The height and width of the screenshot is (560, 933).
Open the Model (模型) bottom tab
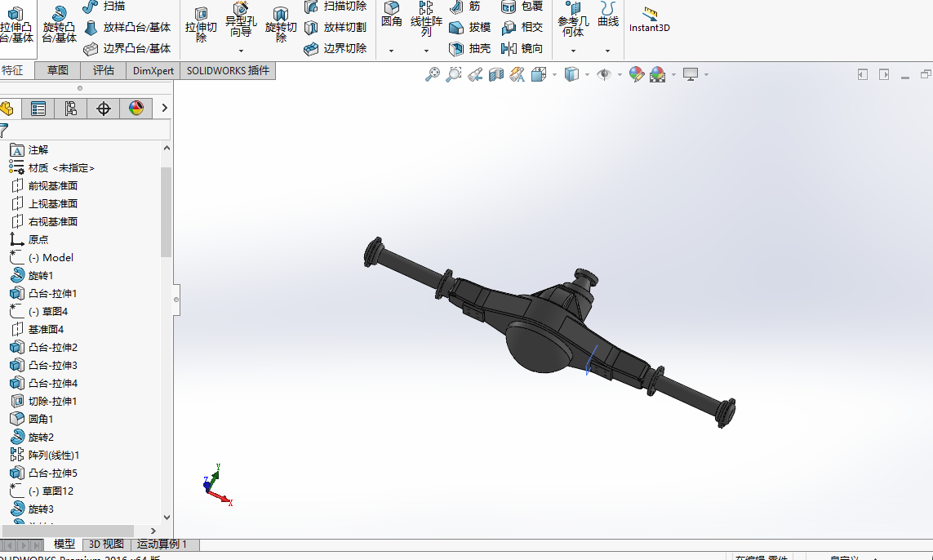click(x=64, y=544)
